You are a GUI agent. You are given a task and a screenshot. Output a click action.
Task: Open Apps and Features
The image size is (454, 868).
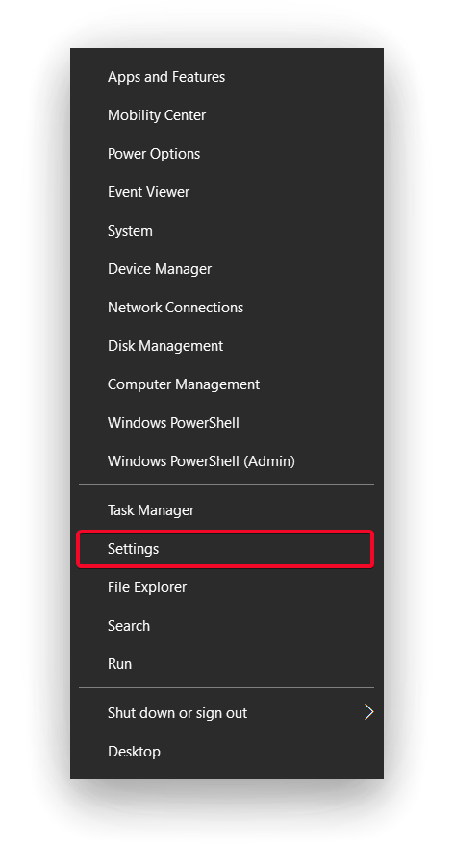pyautogui.click(x=226, y=76)
